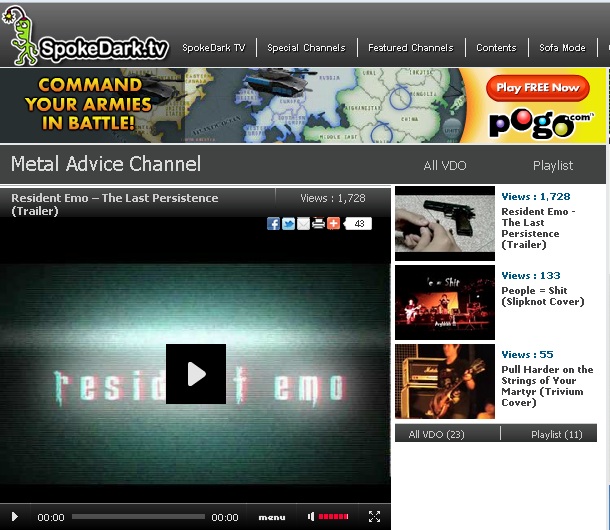This screenshot has height=530, width=610.
Task: Click the SpokeDark.tv logo
Action: (x=86, y=37)
